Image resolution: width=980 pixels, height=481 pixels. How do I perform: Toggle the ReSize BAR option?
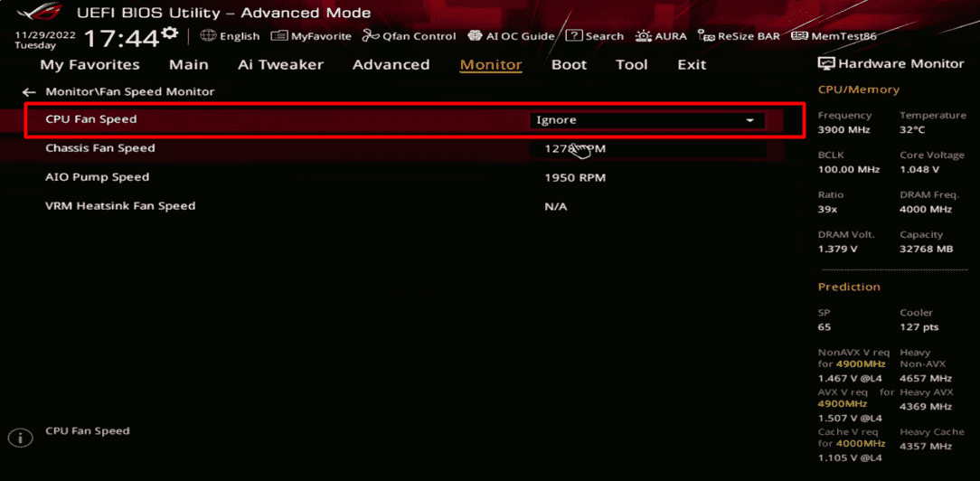pyautogui.click(x=739, y=36)
